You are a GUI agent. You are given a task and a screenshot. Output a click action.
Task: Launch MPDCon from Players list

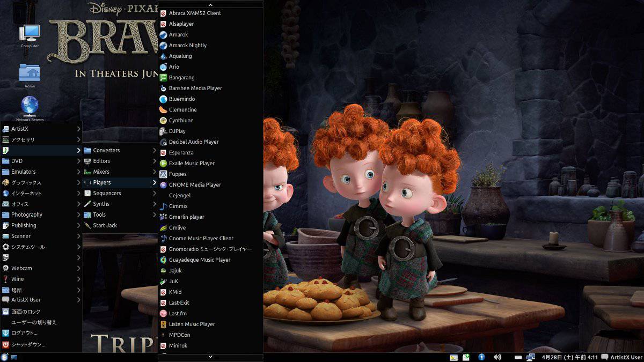[x=210, y=335]
